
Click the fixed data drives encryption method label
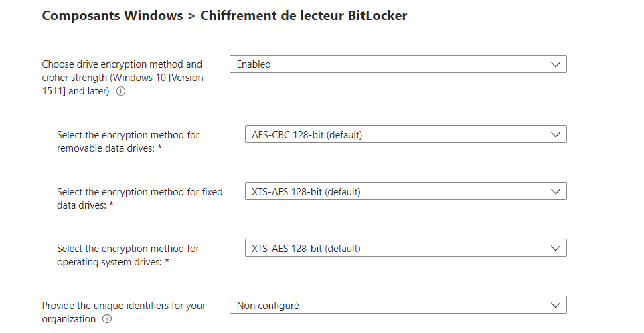pyautogui.click(x=139, y=199)
